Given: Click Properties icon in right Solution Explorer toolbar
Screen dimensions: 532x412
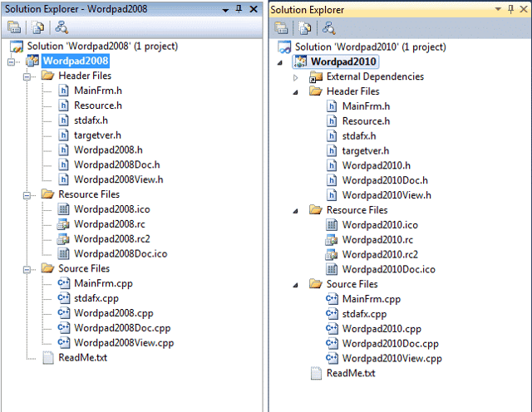Looking at the screenshot, I should pos(281,28).
